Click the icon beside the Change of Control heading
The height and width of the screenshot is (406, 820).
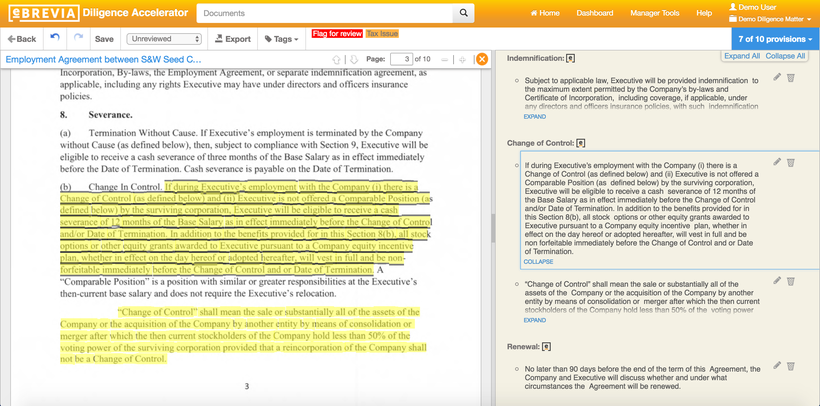(x=580, y=143)
